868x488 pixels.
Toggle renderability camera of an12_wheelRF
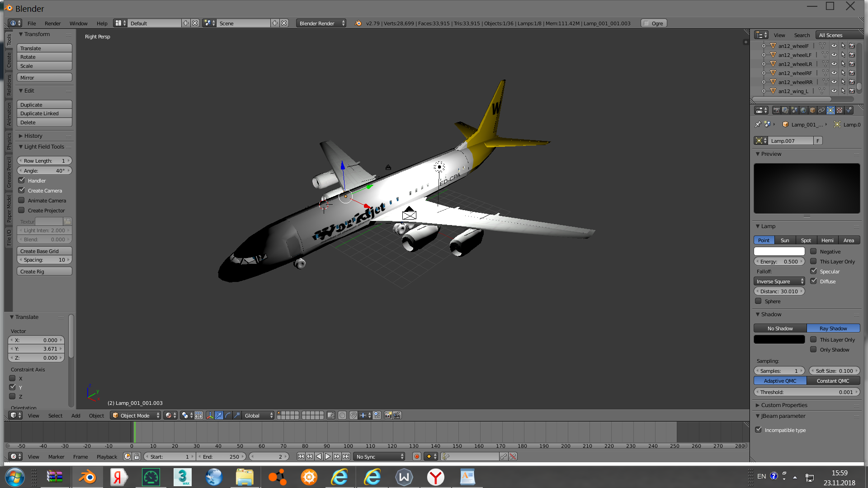pyautogui.click(x=852, y=73)
